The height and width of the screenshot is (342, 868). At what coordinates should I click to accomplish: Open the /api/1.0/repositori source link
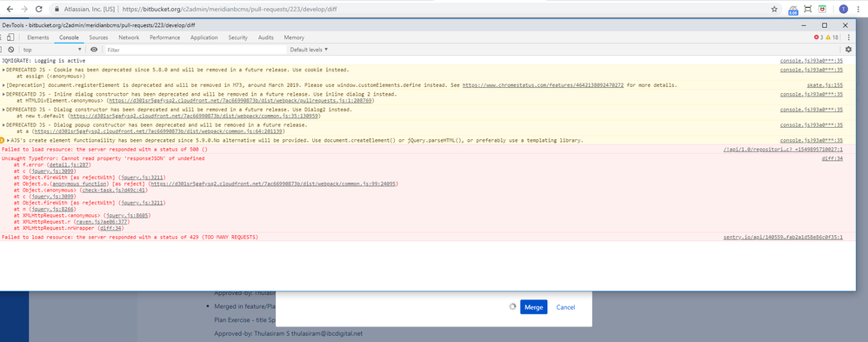[x=784, y=150]
